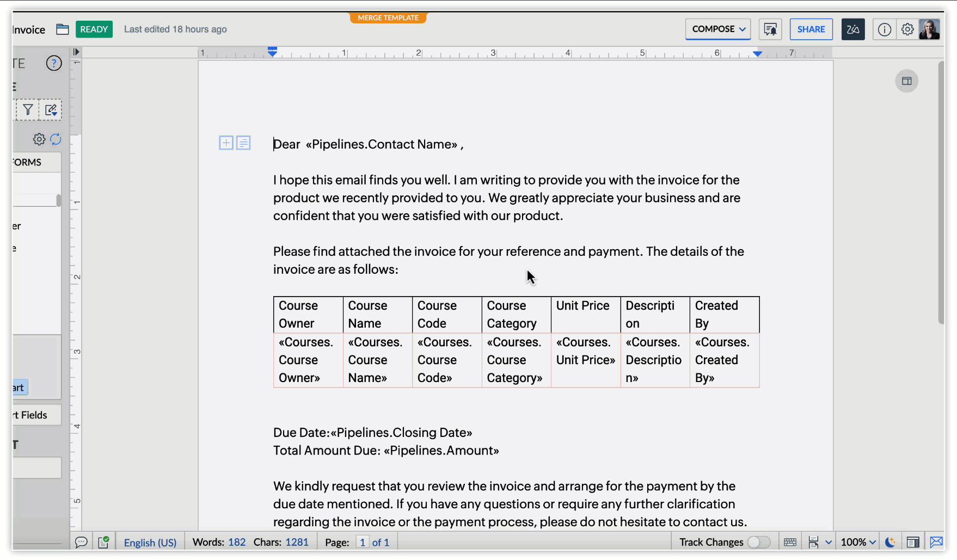Open the document check icon in status bar

[x=103, y=542]
